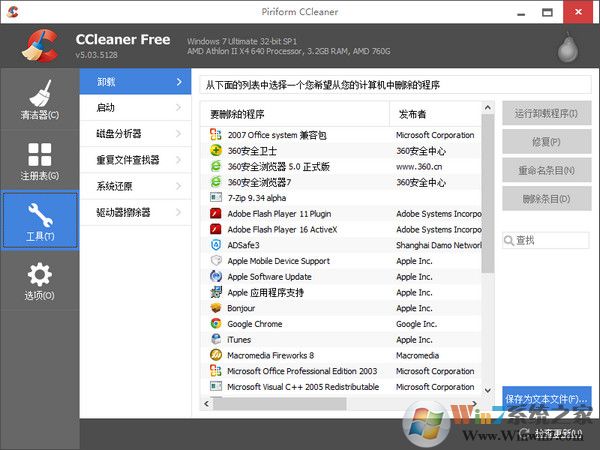
Task: Sort by 发布者 column header
Action: (x=435, y=114)
